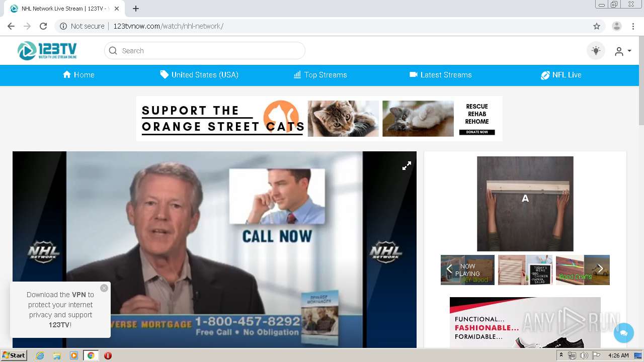Open Latest Streams menu item
Image resolution: width=644 pixels, height=362 pixels.
pos(441,75)
